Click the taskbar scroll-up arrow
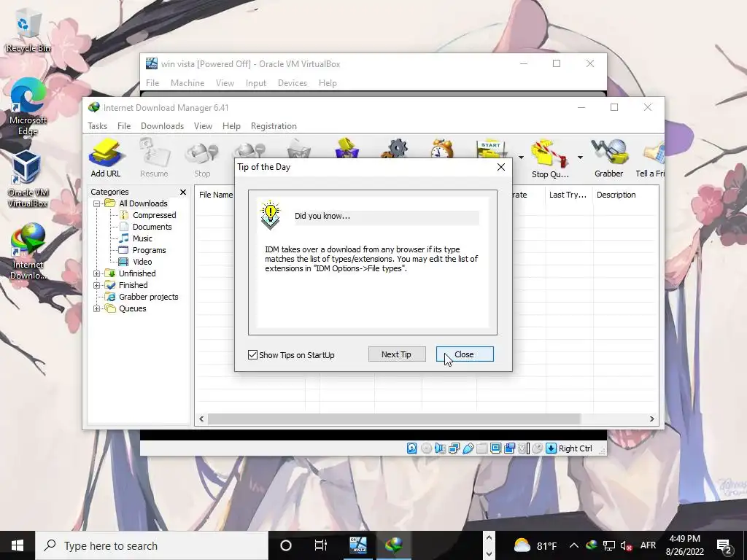The width and height of the screenshot is (747, 560). point(488,538)
